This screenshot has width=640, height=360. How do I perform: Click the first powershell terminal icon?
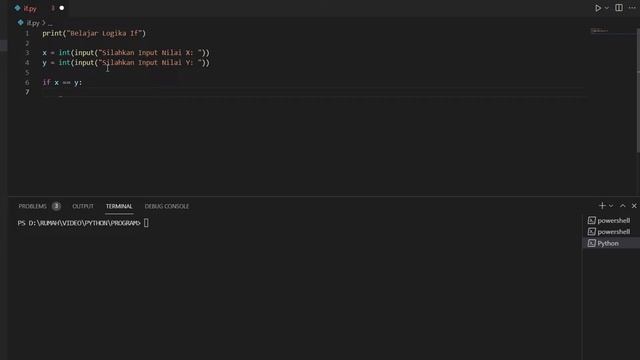[x=591, y=220]
